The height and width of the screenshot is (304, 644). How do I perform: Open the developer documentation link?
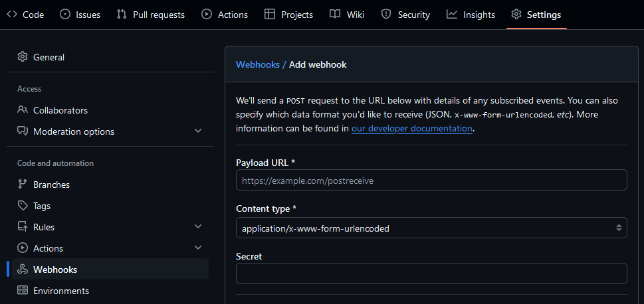pyautogui.click(x=411, y=129)
